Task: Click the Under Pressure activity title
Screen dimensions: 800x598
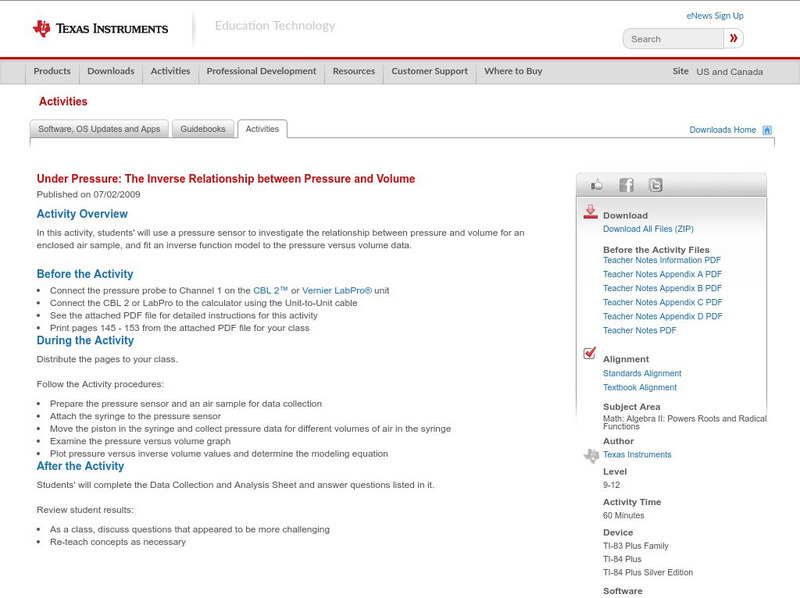Action: pyautogui.click(x=226, y=179)
